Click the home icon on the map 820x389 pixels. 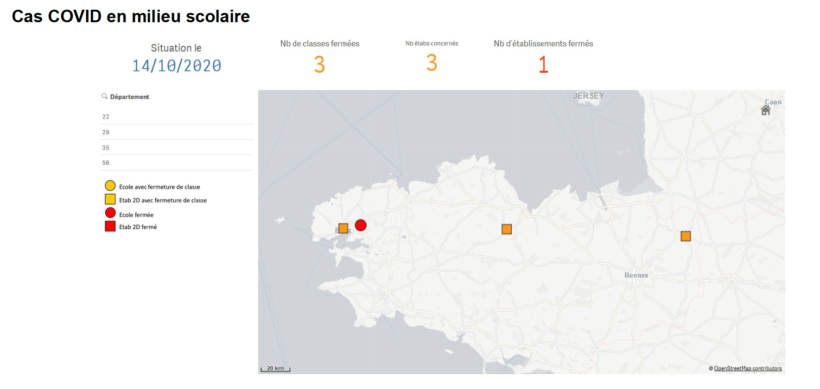pyautogui.click(x=765, y=110)
